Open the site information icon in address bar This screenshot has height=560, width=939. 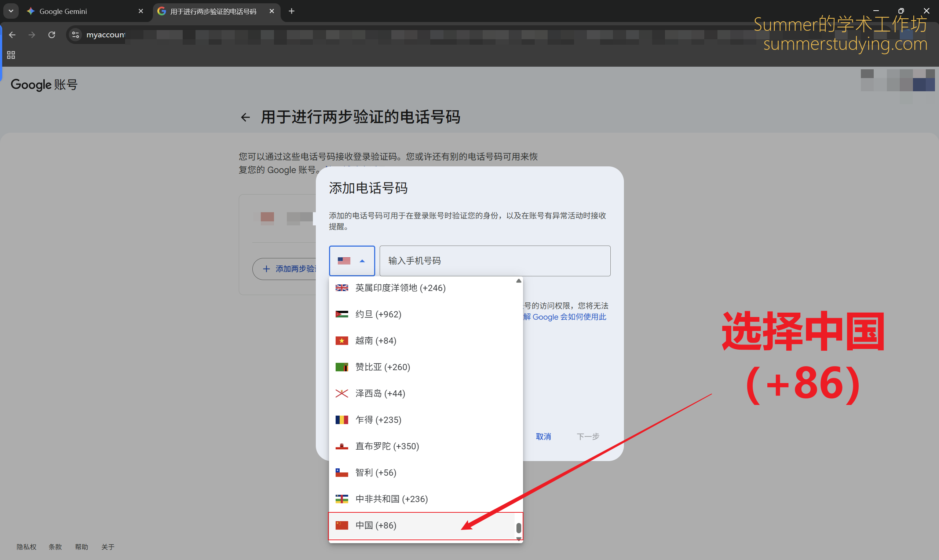point(76,35)
